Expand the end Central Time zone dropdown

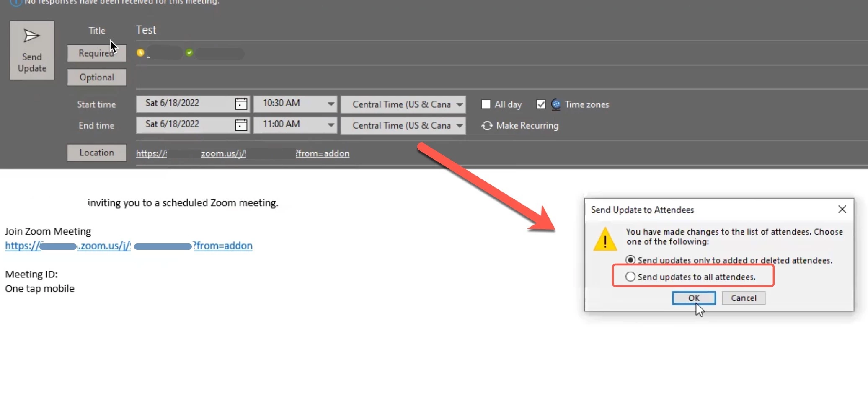coord(460,125)
